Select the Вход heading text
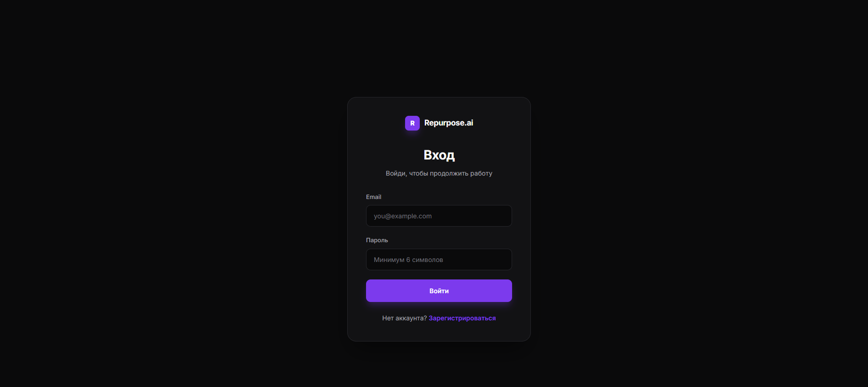 (x=439, y=155)
